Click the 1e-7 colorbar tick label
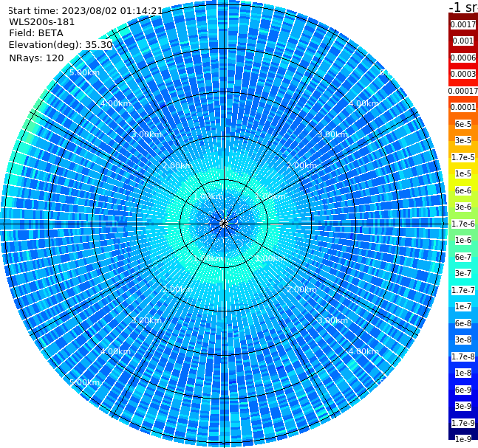Viewport: 478px width, 448px height. coord(463,306)
